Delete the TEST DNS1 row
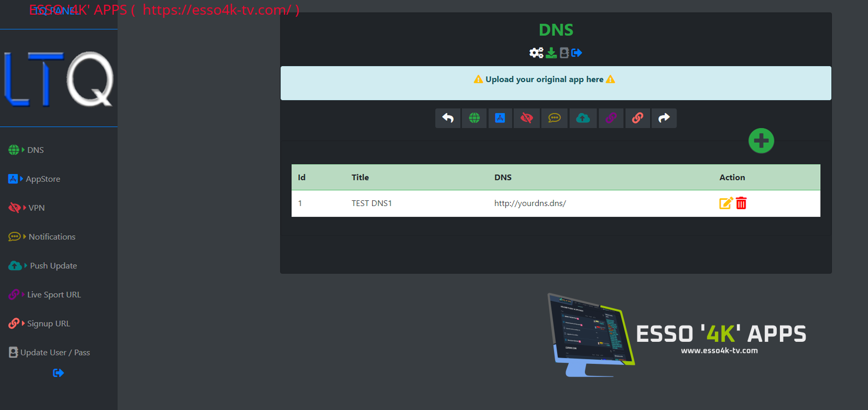The image size is (868, 410). (x=741, y=203)
